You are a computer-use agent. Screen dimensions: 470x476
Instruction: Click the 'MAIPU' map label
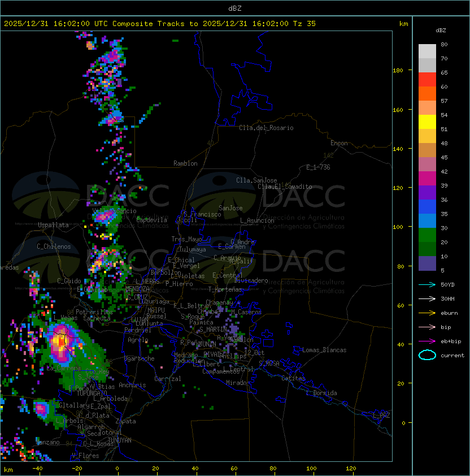click(x=156, y=310)
